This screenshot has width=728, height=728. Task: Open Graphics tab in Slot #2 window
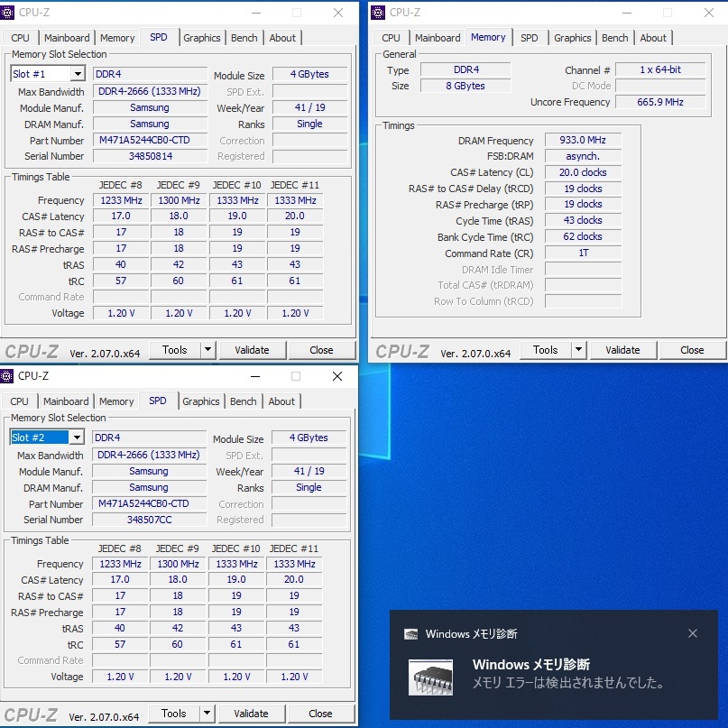pyautogui.click(x=200, y=401)
